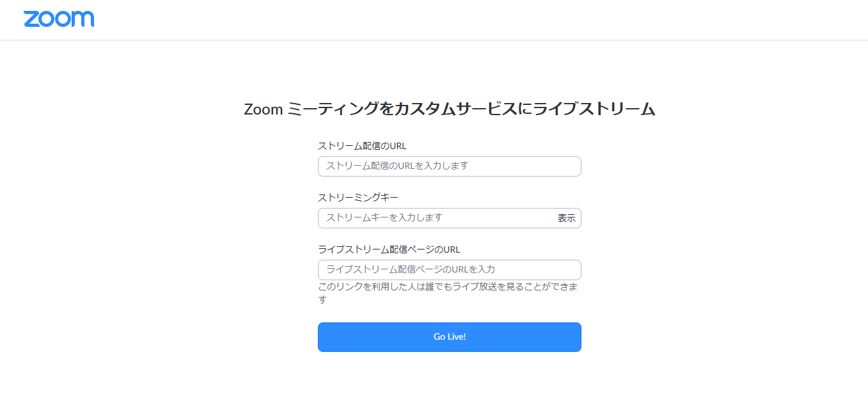Click placeholder text ストリームキーを入力します

(x=384, y=218)
